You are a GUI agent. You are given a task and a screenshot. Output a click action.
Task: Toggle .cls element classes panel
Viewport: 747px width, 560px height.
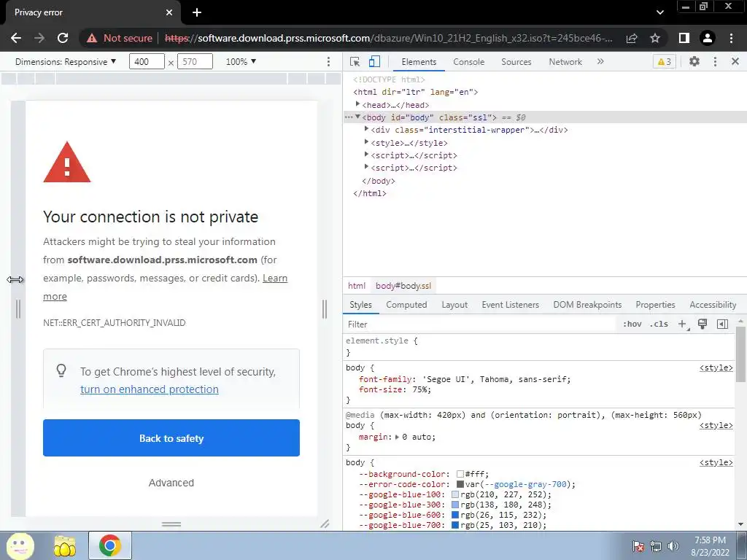659,324
